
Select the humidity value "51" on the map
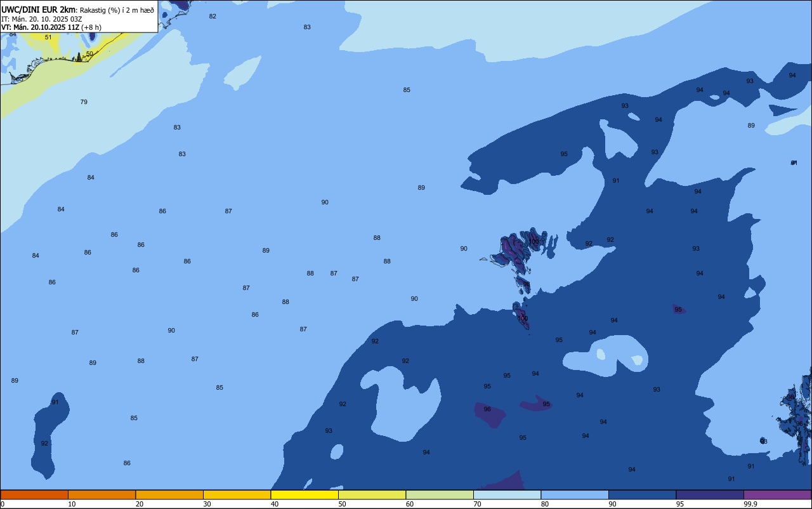(x=48, y=37)
